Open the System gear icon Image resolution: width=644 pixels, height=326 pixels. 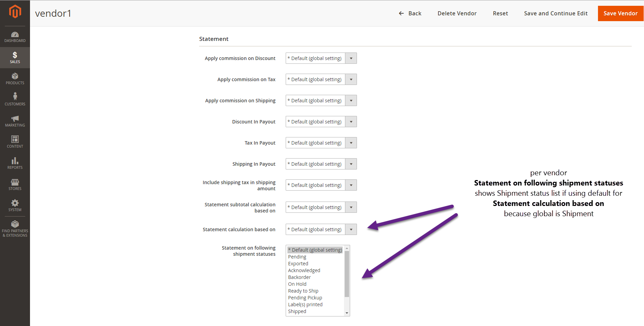coord(15,203)
